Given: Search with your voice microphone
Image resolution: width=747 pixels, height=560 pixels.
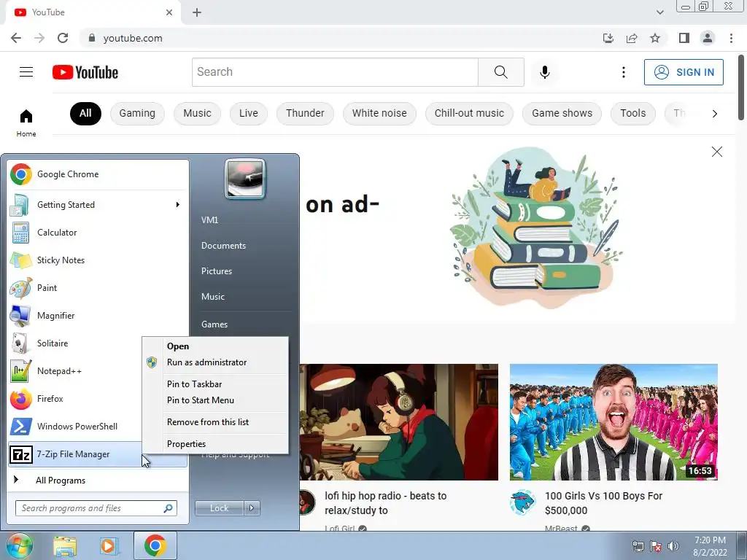Looking at the screenshot, I should (x=544, y=72).
